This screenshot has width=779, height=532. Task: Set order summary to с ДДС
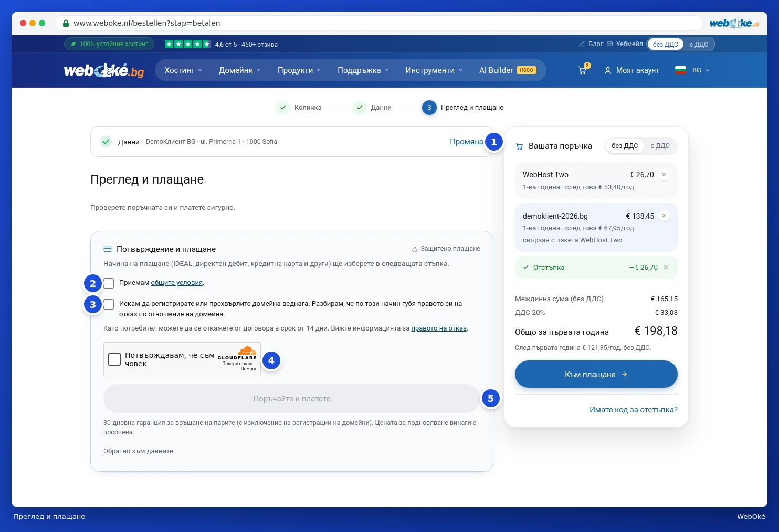660,146
